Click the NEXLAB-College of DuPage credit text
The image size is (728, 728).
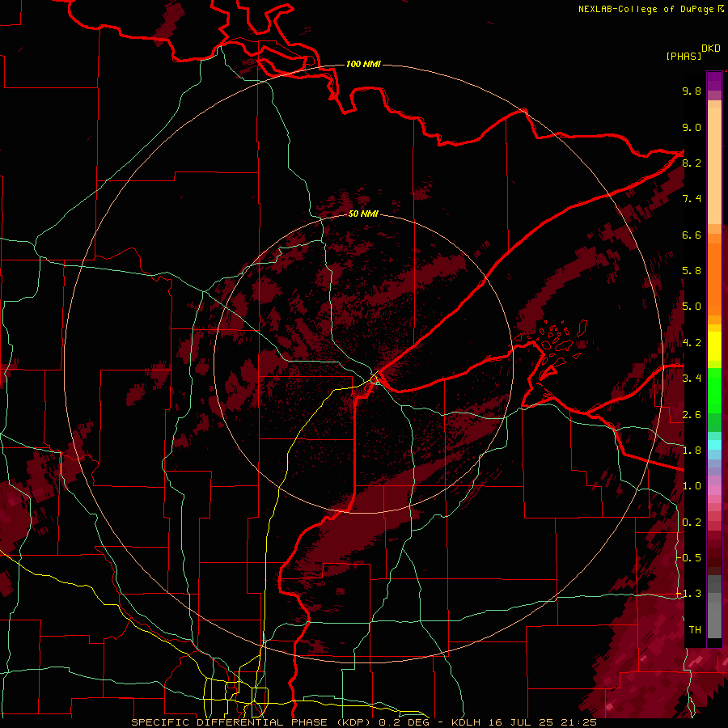[647, 9]
